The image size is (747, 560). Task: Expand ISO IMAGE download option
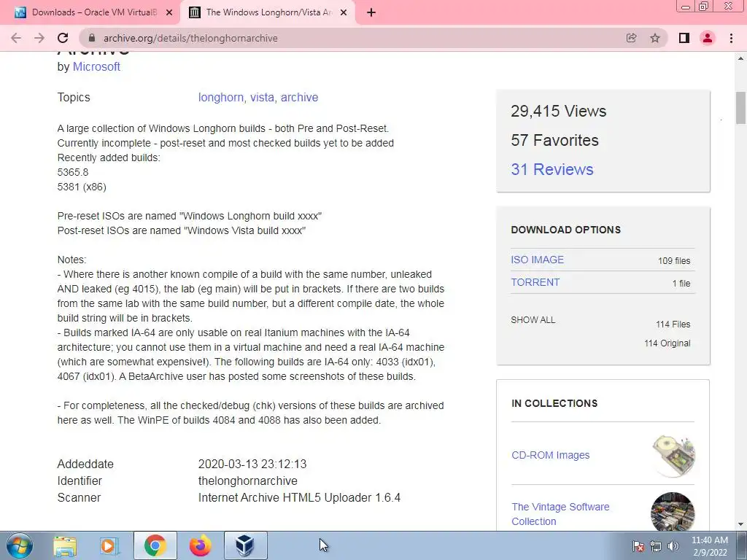(x=537, y=260)
